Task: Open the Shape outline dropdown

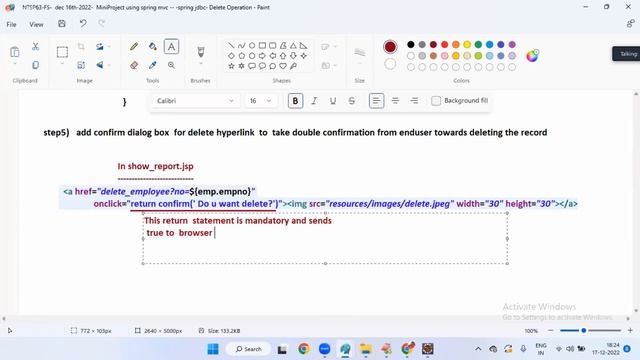Action: click(329, 47)
